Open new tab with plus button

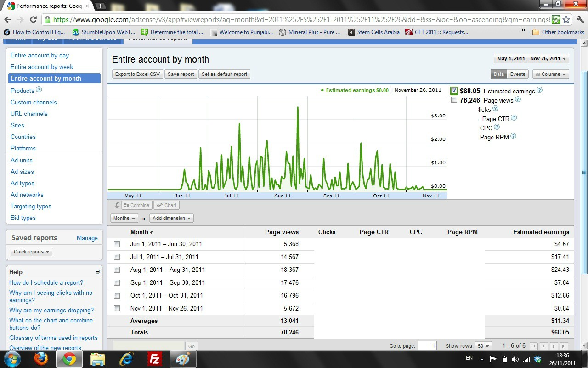[101, 6]
